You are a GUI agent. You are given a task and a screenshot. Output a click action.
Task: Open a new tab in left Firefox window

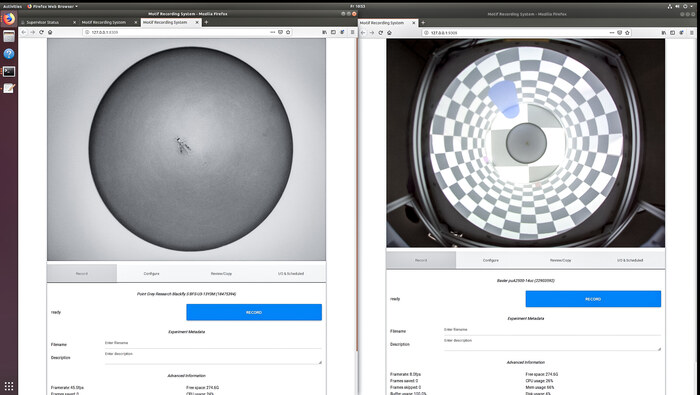(x=206, y=22)
